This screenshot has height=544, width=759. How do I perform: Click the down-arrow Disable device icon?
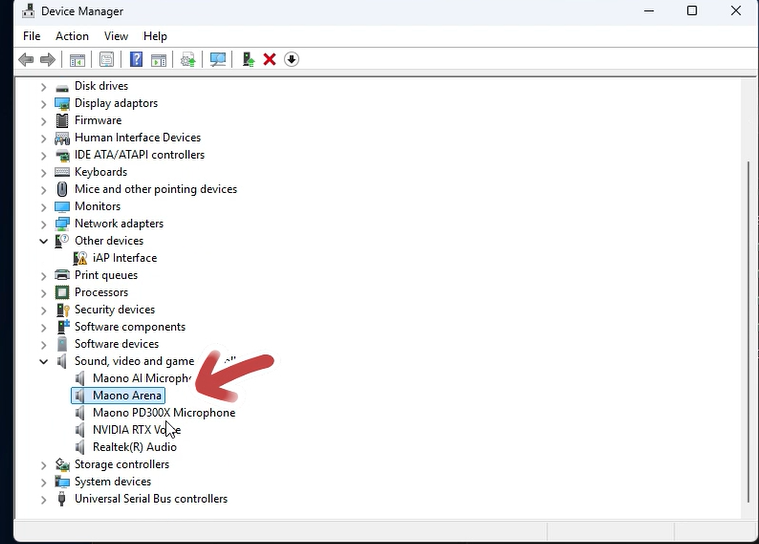291,60
